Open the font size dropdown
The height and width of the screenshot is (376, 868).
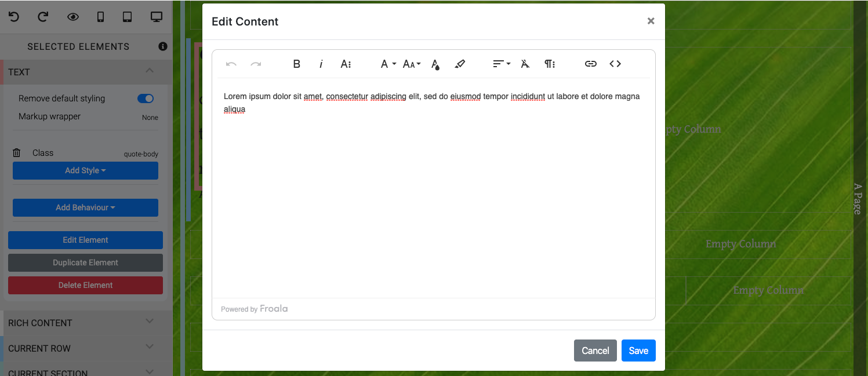tap(412, 64)
